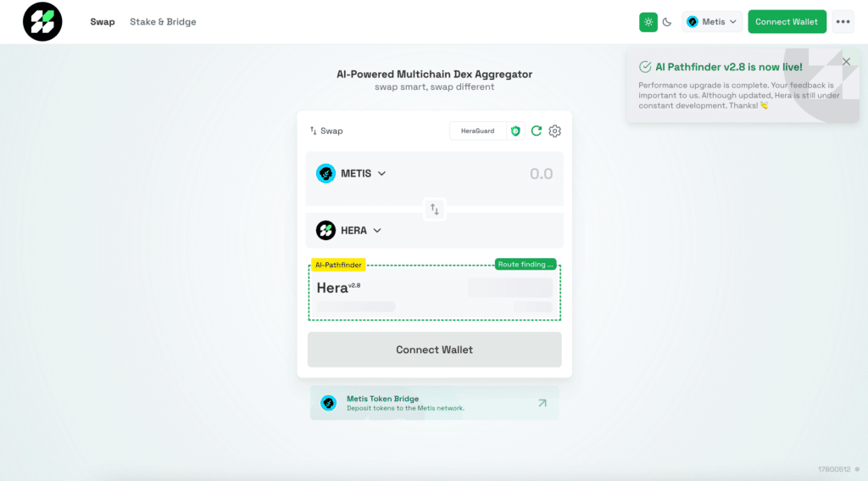Click 'swap smart, swap different' tagline
Viewport: 868px width, 481px height.
435,87
